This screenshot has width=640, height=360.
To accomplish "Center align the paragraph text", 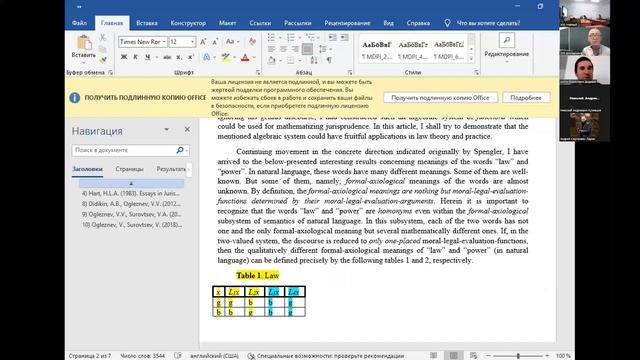I will click(283, 49).
